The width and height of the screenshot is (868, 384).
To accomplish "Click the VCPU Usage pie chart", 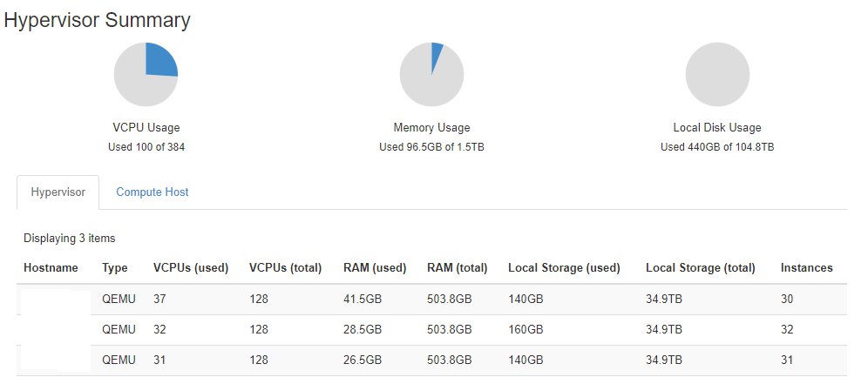I will pyautogui.click(x=146, y=74).
